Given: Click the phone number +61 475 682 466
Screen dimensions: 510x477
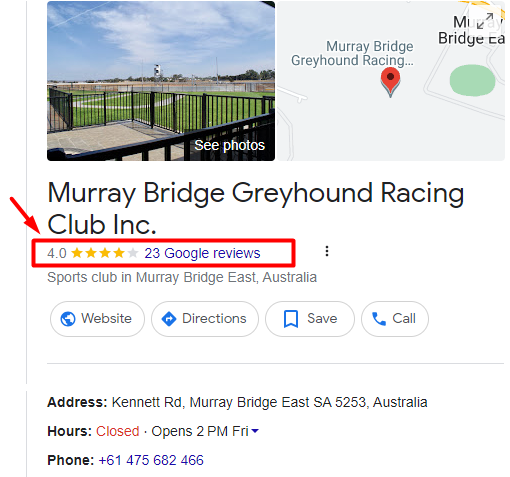Looking at the screenshot, I should (x=151, y=460).
